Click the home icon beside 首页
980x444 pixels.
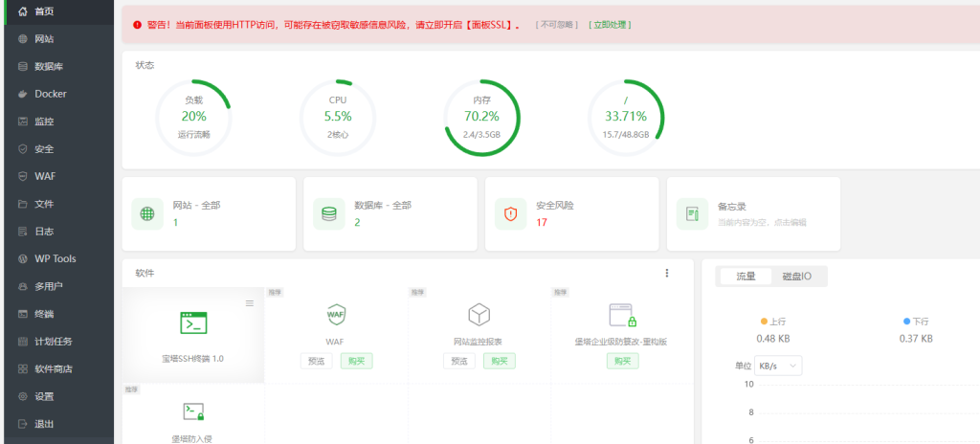23,11
